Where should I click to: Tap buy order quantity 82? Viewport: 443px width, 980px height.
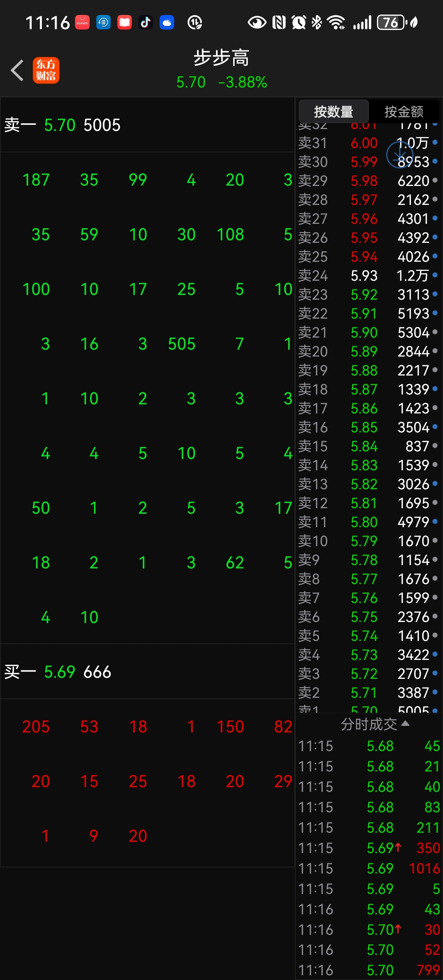pyautogui.click(x=283, y=727)
